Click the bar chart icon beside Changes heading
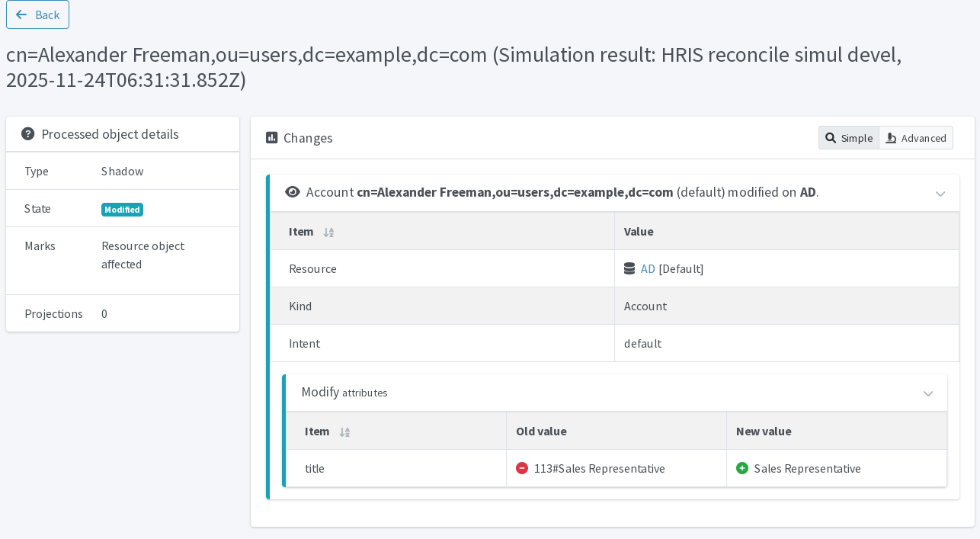The height and width of the screenshot is (539, 980). (x=271, y=137)
